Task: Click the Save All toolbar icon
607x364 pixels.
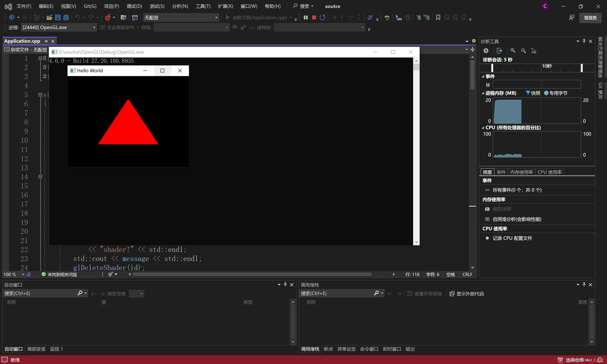Action: [x=66, y=17]
